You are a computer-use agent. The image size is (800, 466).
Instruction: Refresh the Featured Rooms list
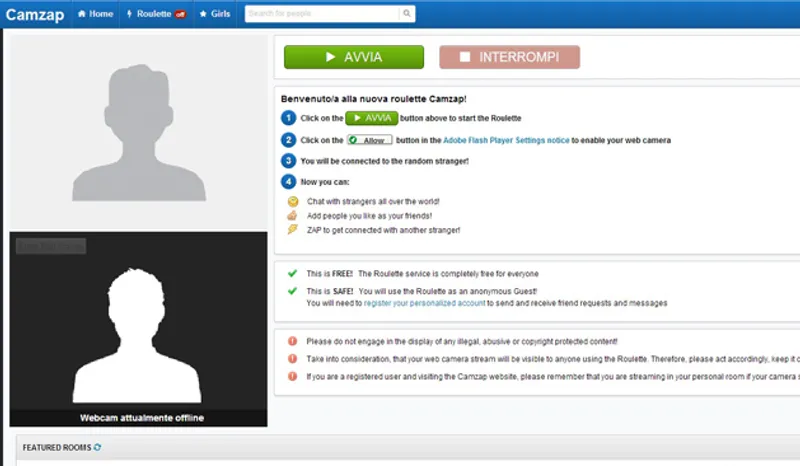[x=97, y=447]
